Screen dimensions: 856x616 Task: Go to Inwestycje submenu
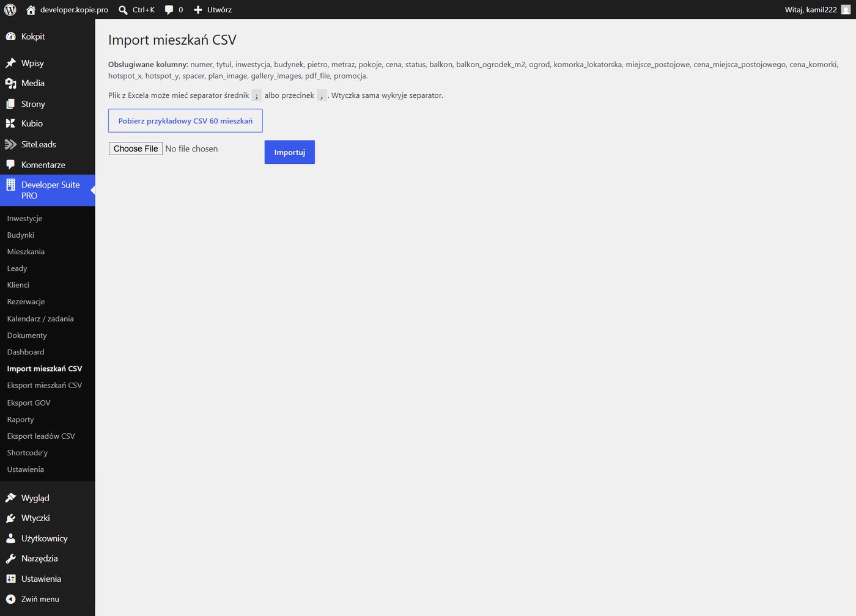point(24,218)
